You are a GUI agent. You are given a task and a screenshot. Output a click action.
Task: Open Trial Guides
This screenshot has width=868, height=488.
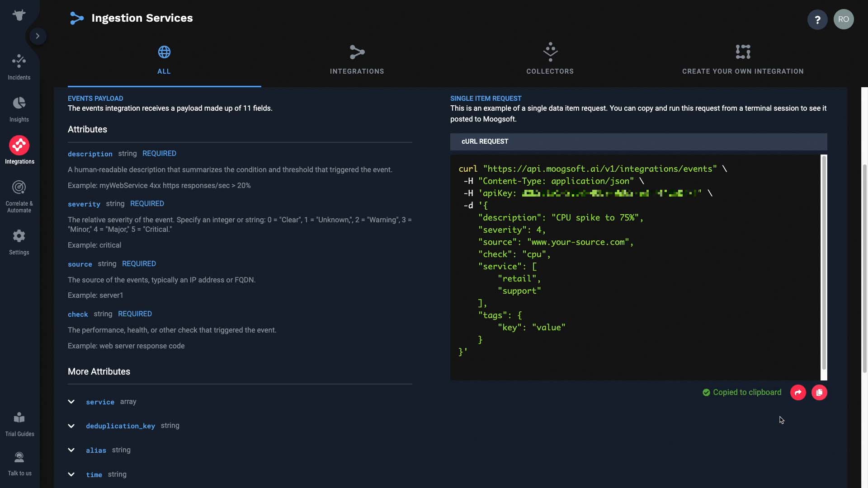tap(19, 424)
